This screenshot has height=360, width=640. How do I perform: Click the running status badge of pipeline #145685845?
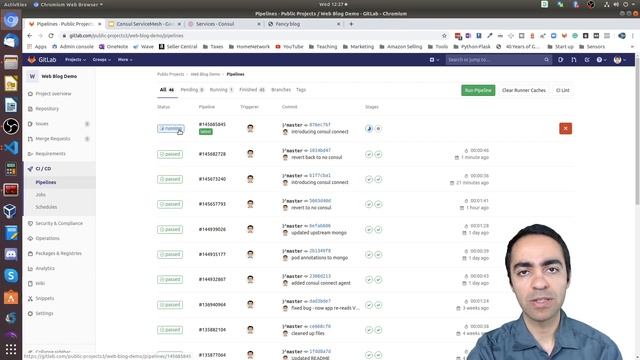pos(170,129)
